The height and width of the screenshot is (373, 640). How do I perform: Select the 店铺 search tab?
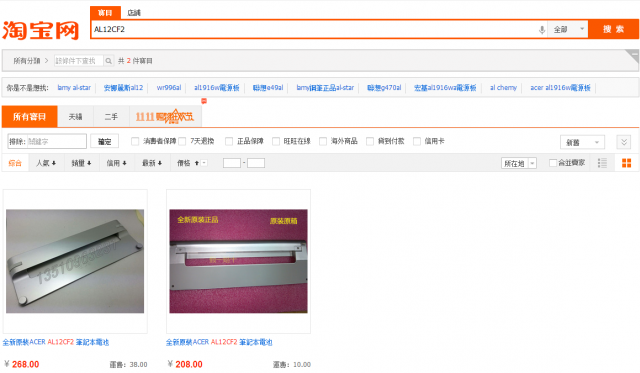[134, 13]
